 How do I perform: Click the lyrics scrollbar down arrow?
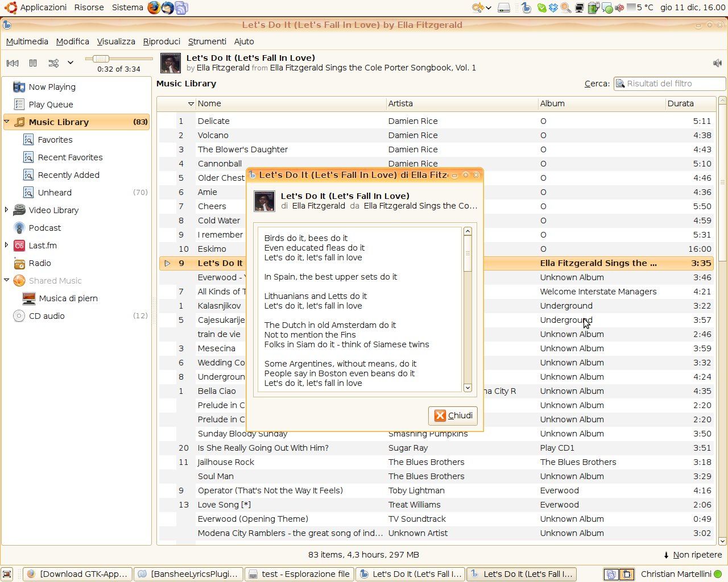pyautogui.click(x=468, y=388)
